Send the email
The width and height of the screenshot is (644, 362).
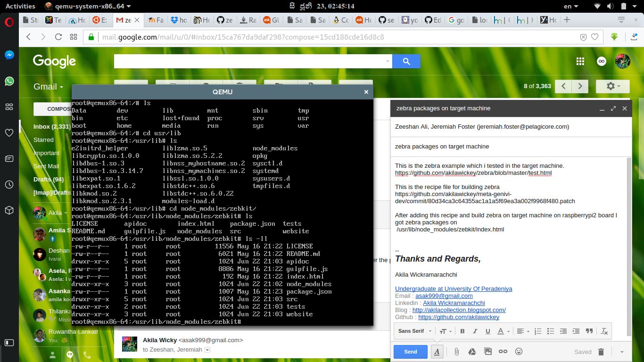tap(411, 352)
